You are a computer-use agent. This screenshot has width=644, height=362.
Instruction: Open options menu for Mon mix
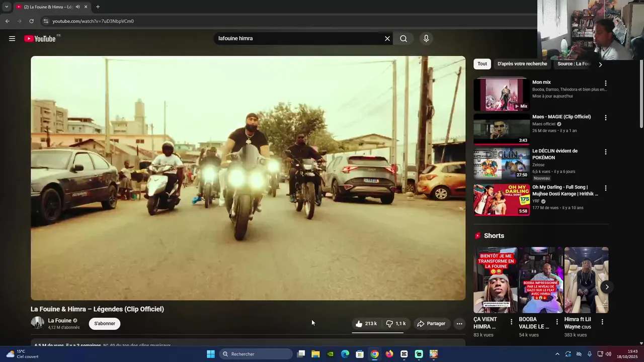(606, 83)
